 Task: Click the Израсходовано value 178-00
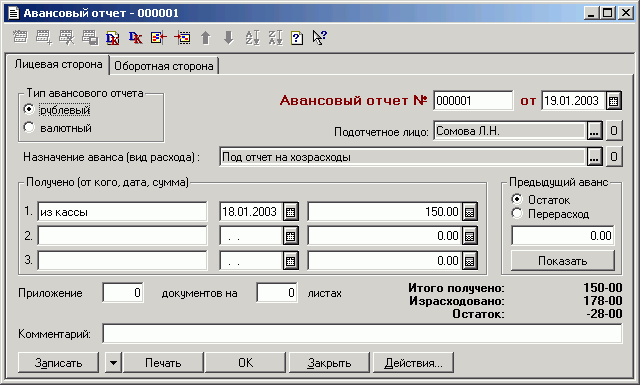(602, 301)
